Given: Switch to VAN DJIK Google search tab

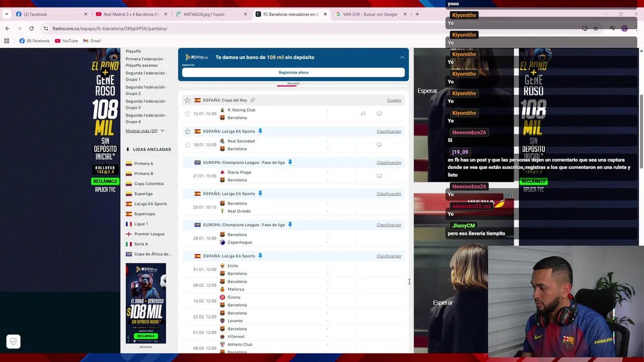Looking at the screenshot, I should point(370,14).
